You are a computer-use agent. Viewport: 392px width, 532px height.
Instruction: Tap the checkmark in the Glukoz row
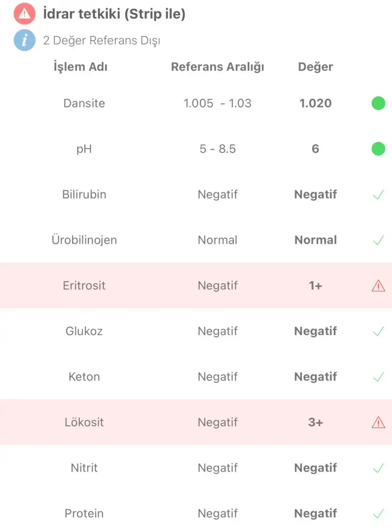click(379, 331)
